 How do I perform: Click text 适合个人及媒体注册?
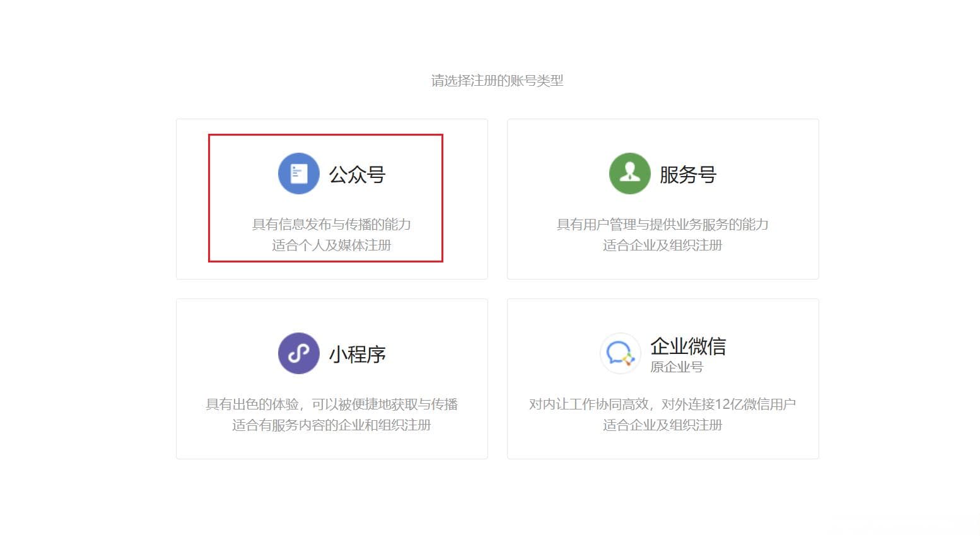coord(332,245)
